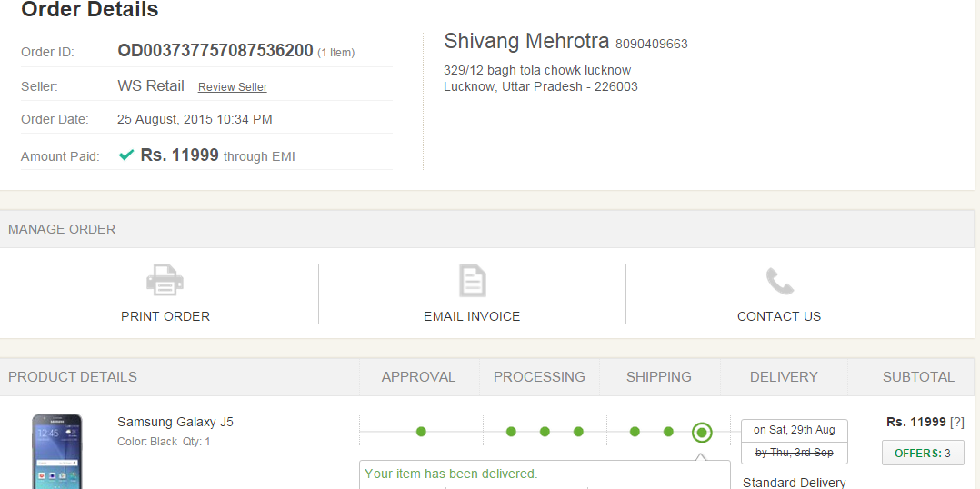980x489 pixels.
Task: Click the EMAIL INVOICE label
Action: coord(472,316)
